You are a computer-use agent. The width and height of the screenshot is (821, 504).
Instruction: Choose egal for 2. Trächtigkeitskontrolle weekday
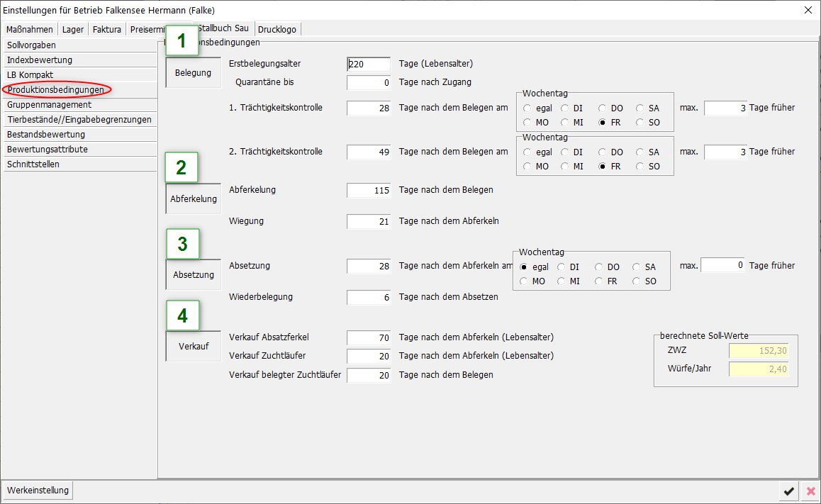(527, 152)
